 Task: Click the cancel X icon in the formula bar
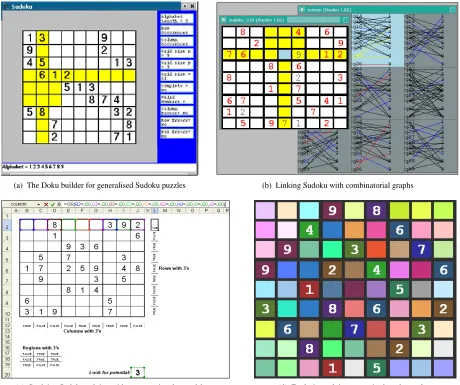coord(46,204)
